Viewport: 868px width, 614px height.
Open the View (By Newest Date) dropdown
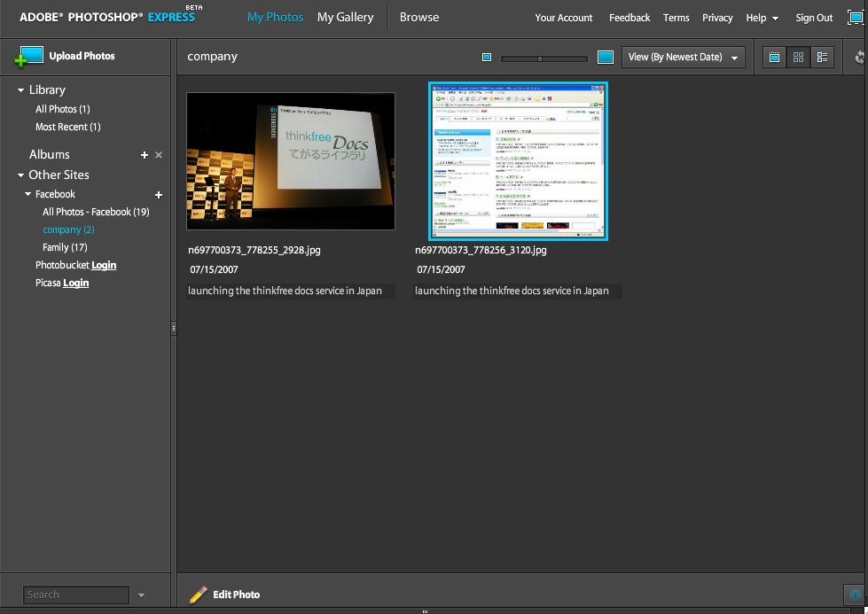(x=683, y=57)
